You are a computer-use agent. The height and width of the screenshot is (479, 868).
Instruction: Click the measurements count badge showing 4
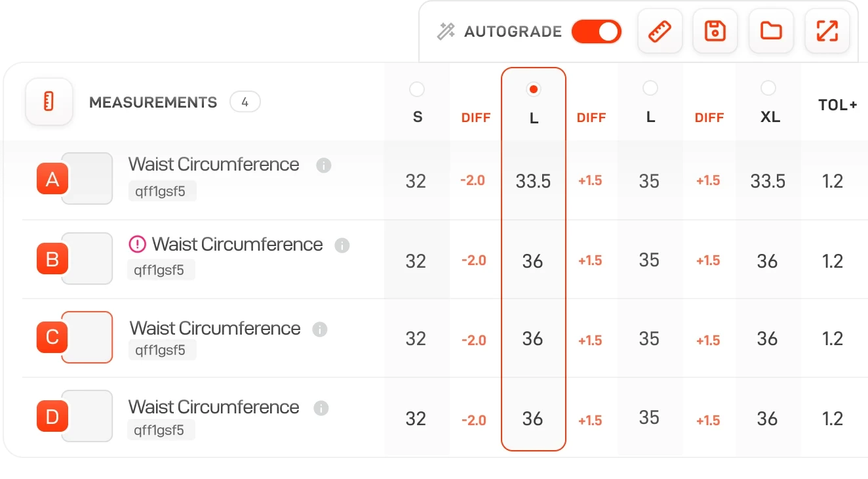tap(245, 102)
